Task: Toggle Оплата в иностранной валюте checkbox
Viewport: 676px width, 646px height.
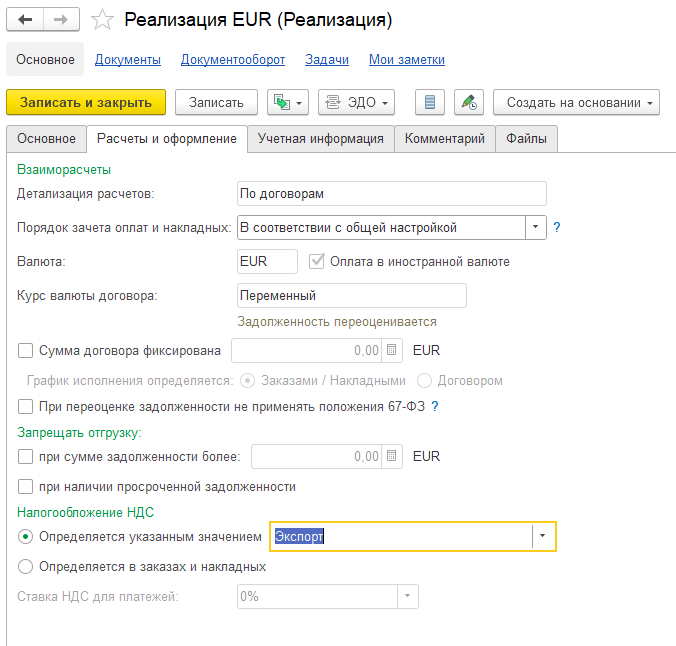Action: (316, 261)
